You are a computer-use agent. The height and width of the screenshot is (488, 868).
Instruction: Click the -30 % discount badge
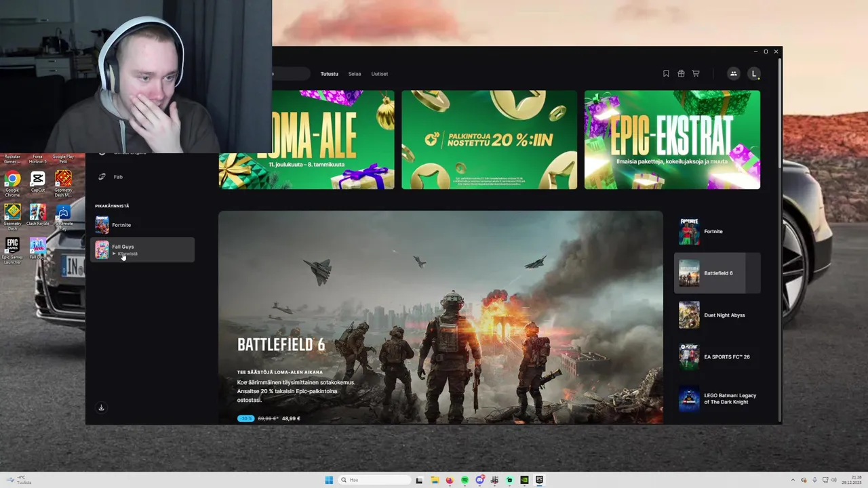click(x=245, y=418)
